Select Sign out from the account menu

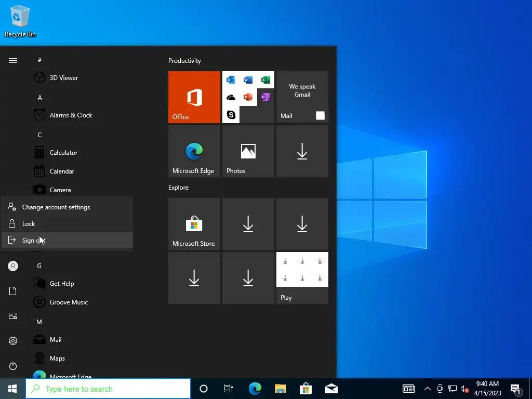(67, 240)
